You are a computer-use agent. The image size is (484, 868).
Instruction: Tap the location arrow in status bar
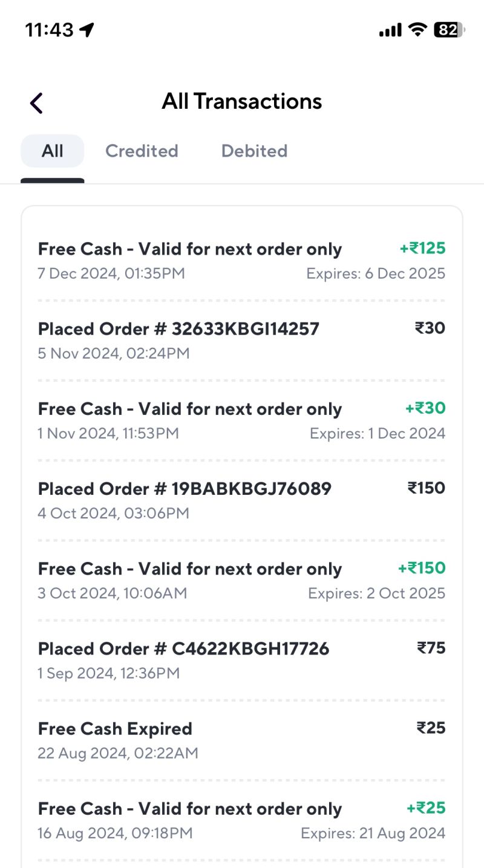pyautogui.click(x=87, y=30)
